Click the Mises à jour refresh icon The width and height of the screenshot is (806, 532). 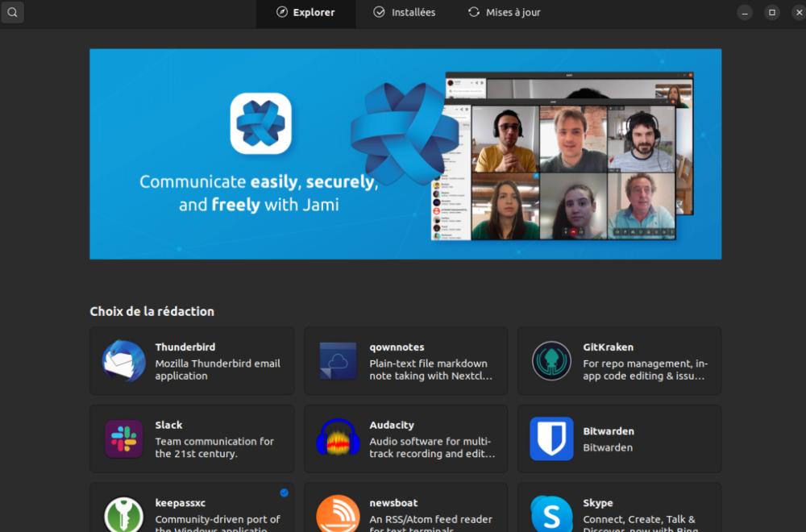coord(473,12)
